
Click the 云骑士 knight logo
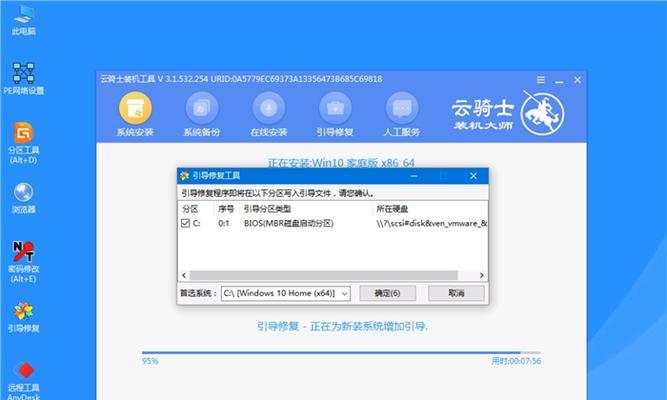tap(542, 113)
